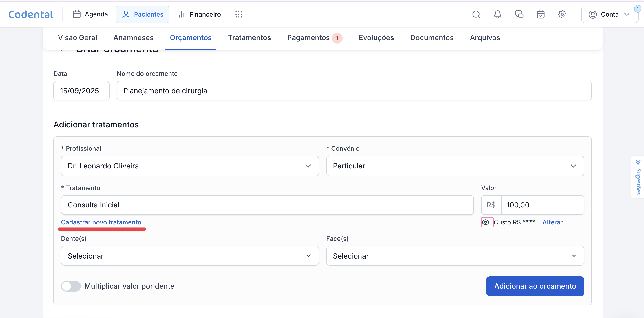Click Adicionar ao orçamento button
Screen dimensions: 644x318
click(535, 286)
